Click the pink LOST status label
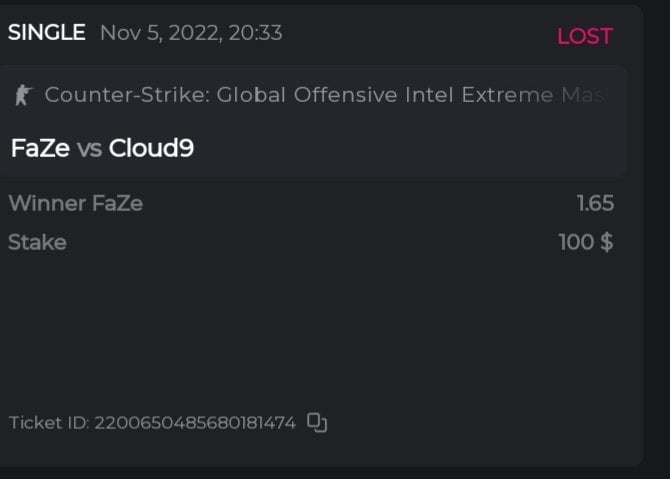 (x=584, y=36)
